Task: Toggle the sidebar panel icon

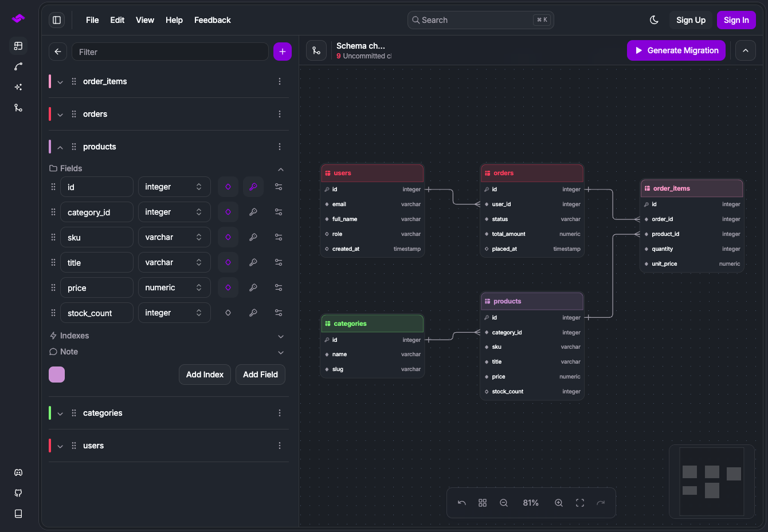Action: click(57, 20)
